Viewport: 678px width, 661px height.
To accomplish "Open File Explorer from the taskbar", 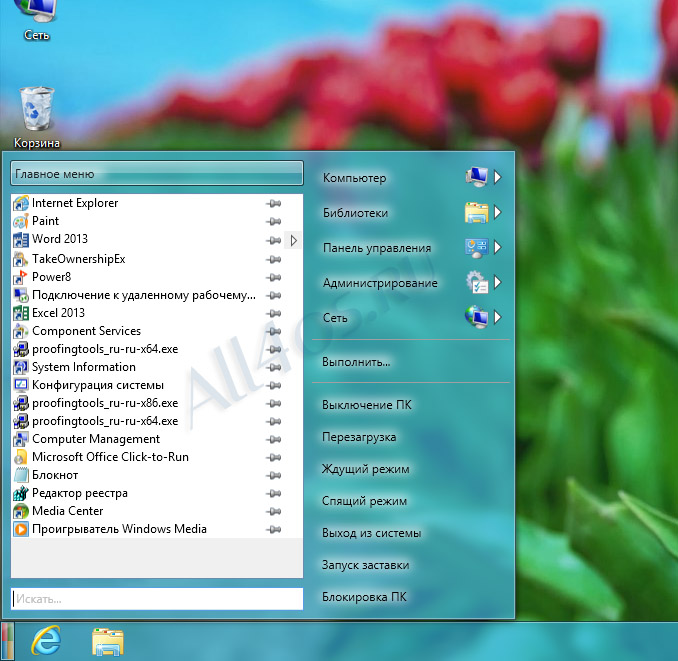I will [108, 642].
